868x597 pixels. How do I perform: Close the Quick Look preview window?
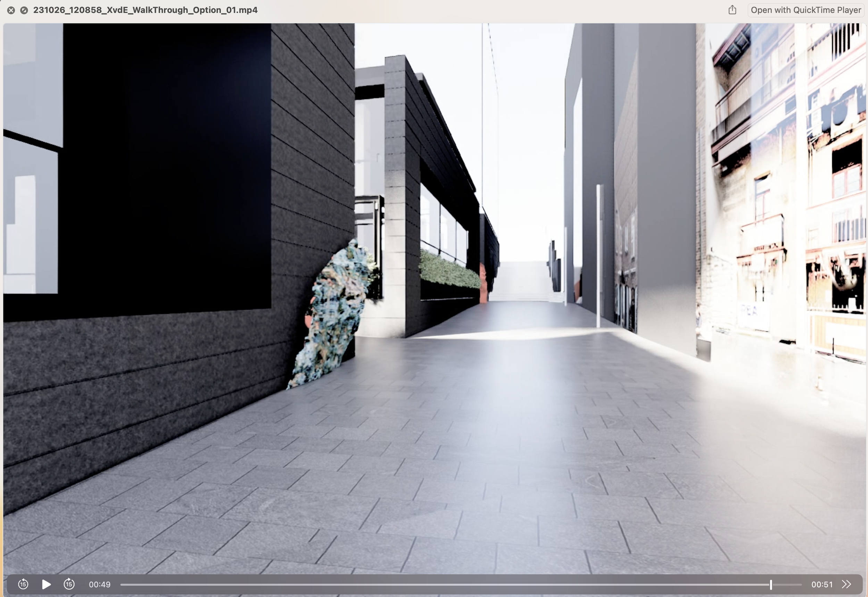click(11, 10)
